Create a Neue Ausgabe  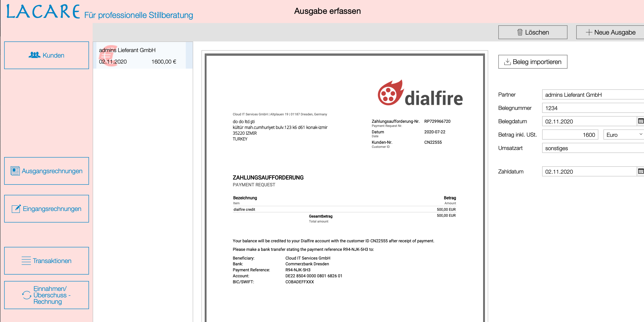610,32
